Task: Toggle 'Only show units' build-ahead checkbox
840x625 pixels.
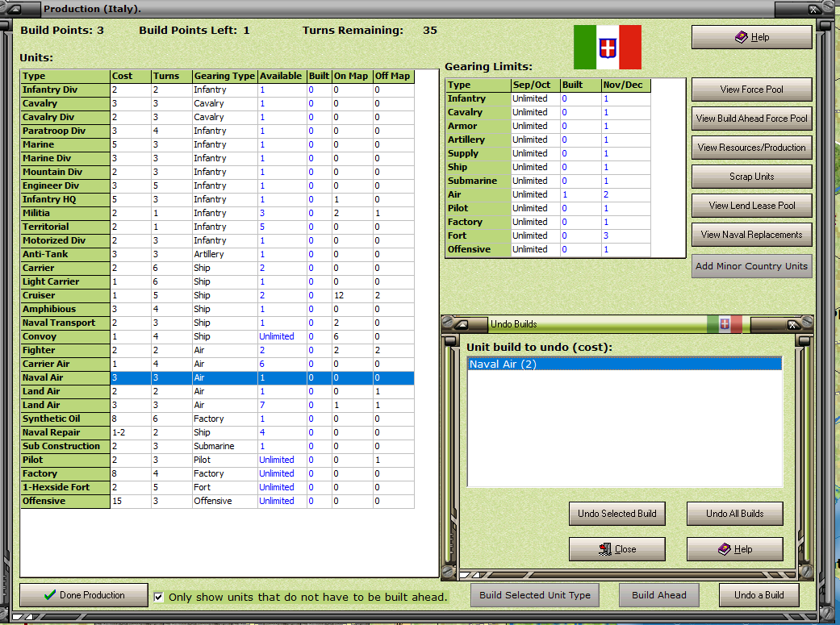Action: [x=159, y=597]
